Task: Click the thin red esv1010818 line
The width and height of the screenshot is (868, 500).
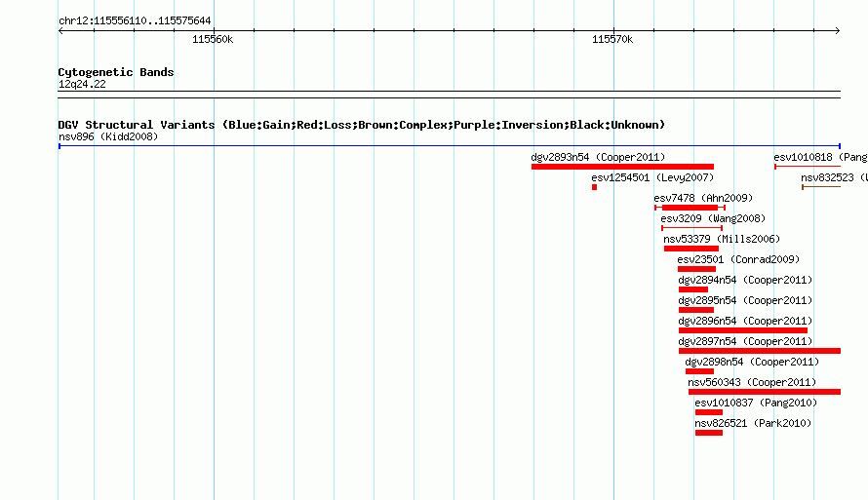Action: pos(808,167)
